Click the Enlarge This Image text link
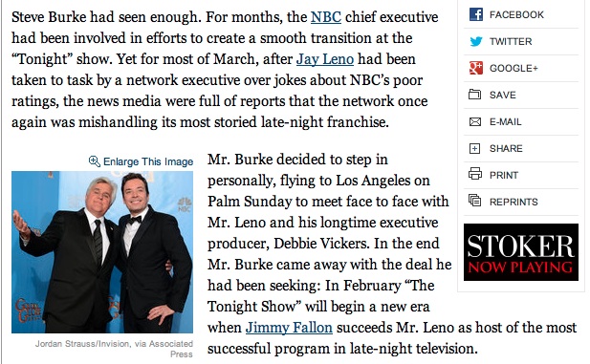Image resolution: width=590 pixels, height=364 pixels. [x=148, y=161]
